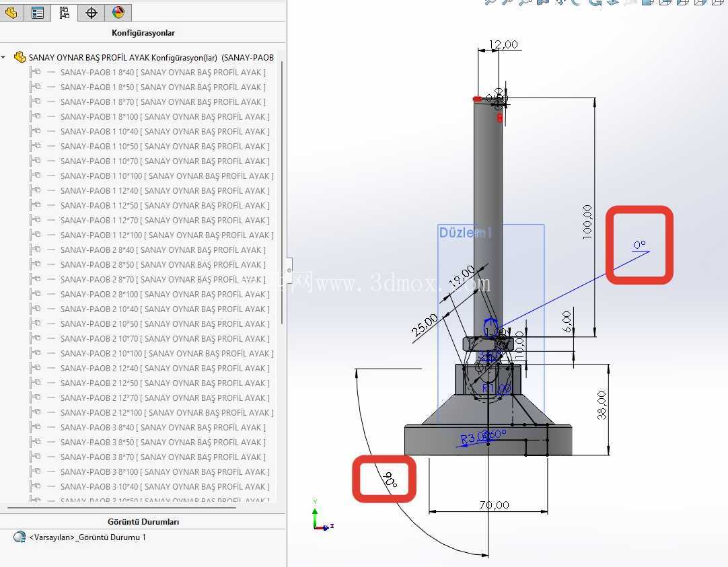The image size is (728, 567).
Task: Click the 12,00 dimension at top
Action: coord(503,44)
